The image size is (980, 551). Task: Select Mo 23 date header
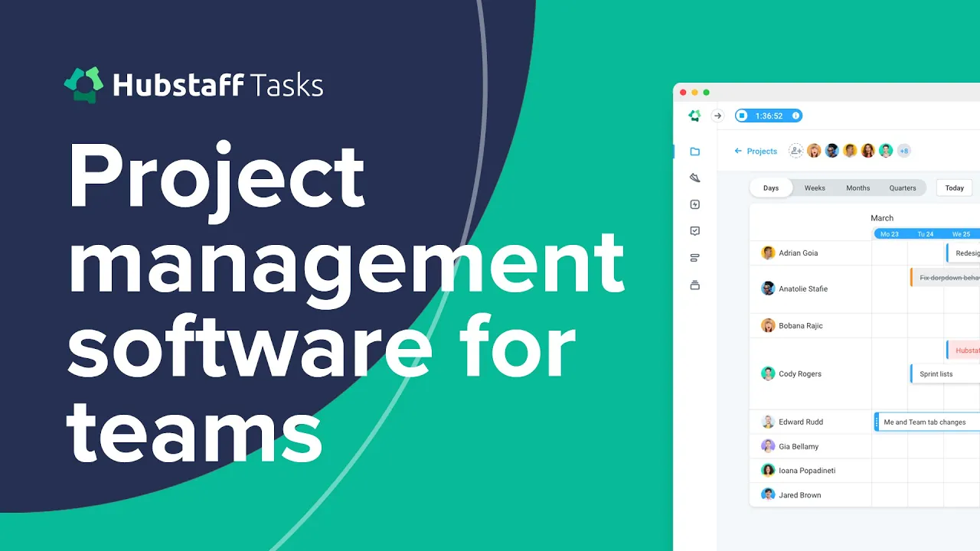(890, 234)
